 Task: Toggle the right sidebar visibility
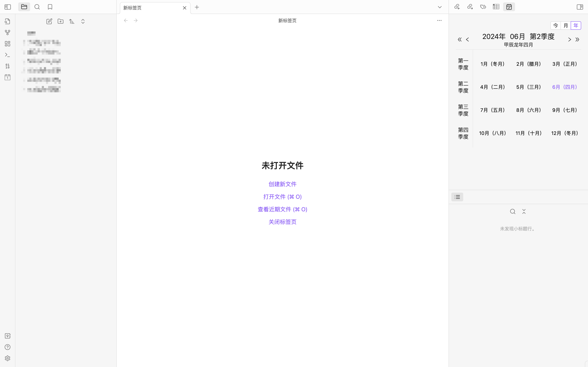[x=580, y=7]
